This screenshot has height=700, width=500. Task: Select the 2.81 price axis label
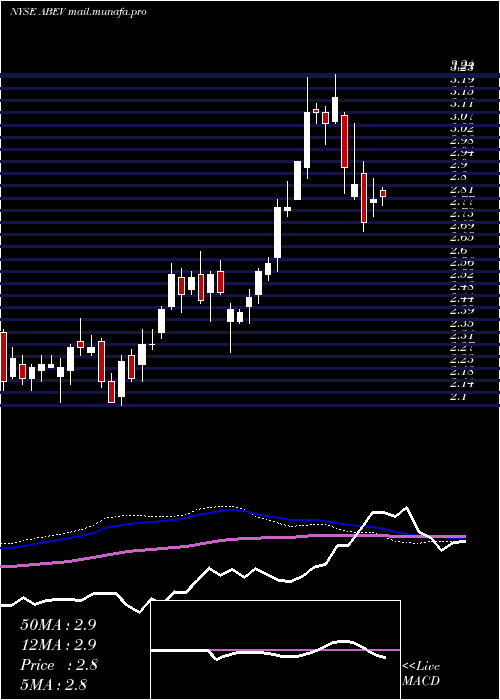462,190
